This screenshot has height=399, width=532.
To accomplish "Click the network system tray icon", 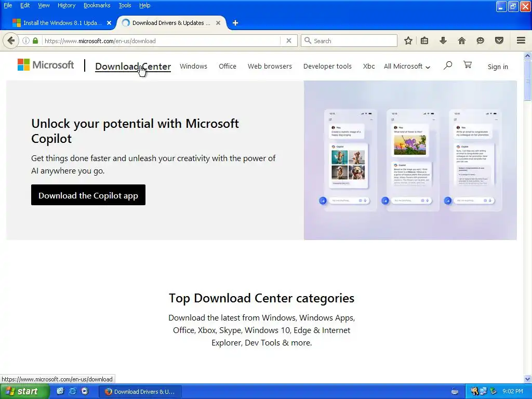I will tap(483, 391).
